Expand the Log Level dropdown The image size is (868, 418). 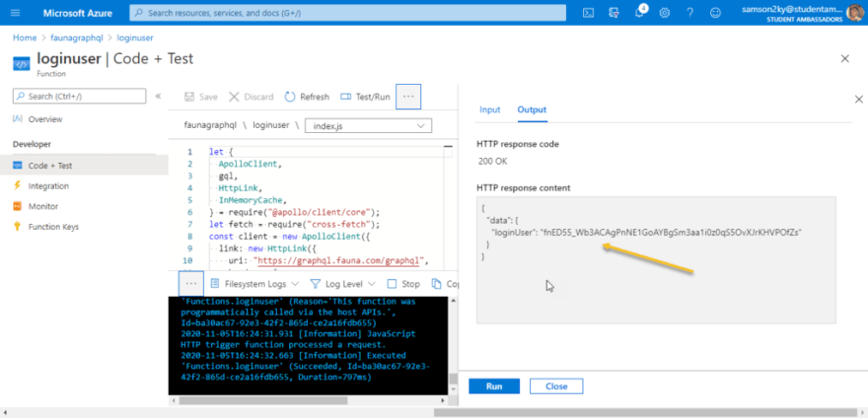[342, 284]
